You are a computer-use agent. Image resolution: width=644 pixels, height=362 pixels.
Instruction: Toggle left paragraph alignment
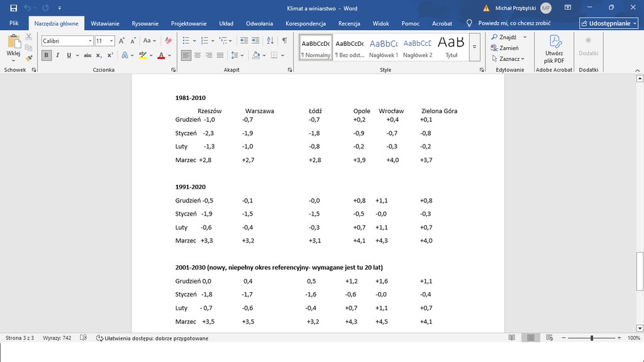click(x=186, y=55)
